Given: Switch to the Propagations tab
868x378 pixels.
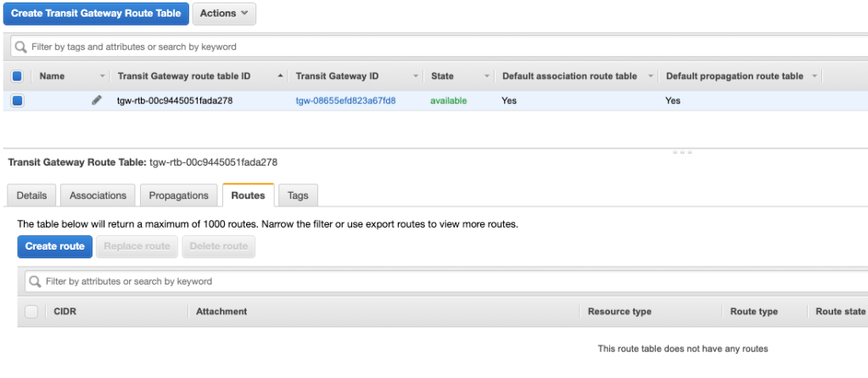Looking at the screenshot, I should [178, 195].
